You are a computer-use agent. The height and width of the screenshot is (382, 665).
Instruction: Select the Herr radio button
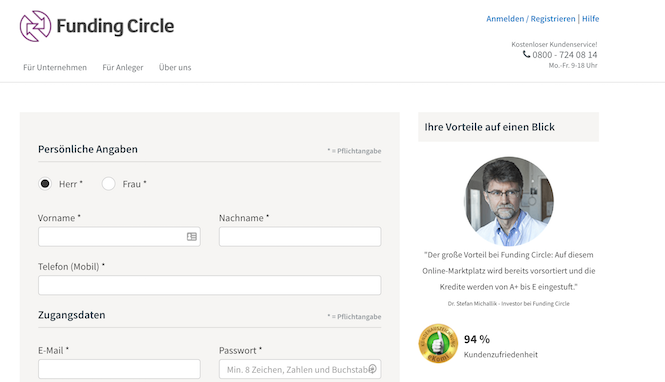point(45,184)
